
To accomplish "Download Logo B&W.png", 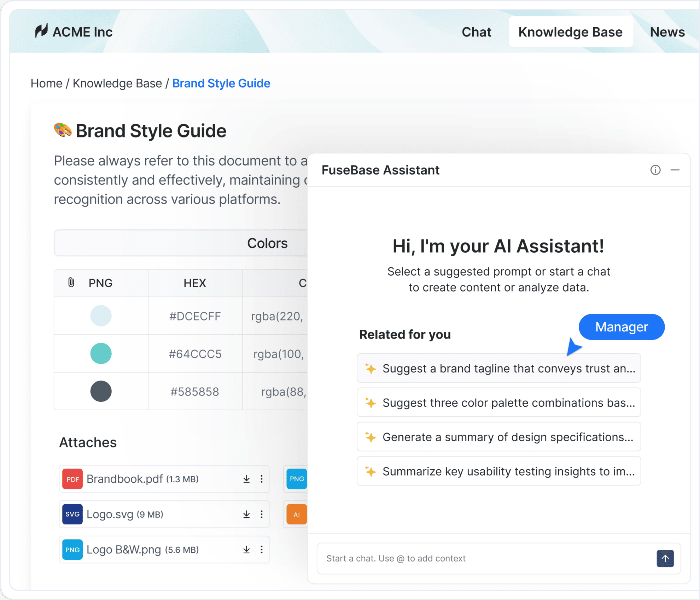I will pos(246,549).
